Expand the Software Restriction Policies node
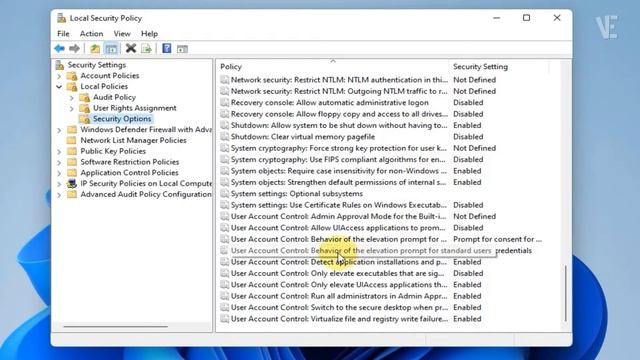 [59, 162]
